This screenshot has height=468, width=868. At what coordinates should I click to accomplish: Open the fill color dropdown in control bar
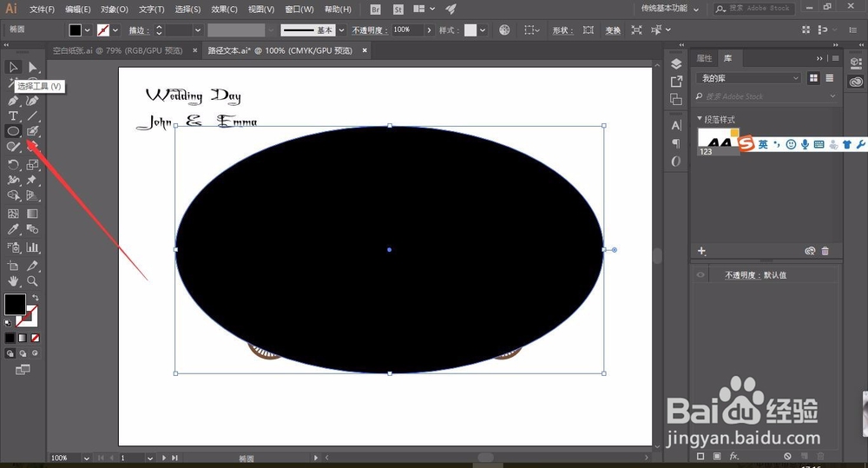tap(88, 30)
